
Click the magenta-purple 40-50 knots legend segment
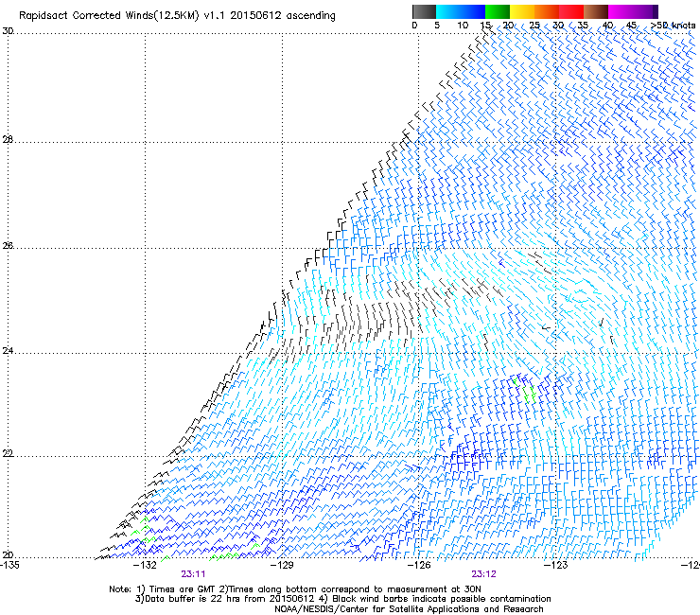(633, 11)
